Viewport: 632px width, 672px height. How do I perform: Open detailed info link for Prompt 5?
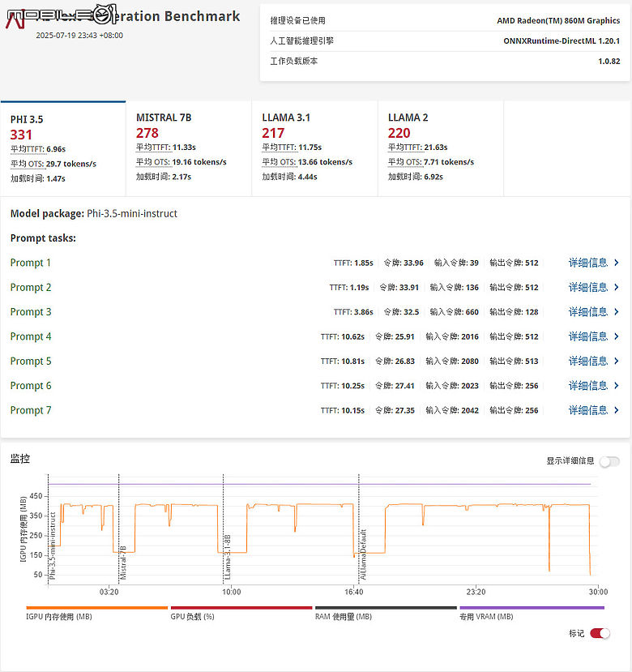588,361
